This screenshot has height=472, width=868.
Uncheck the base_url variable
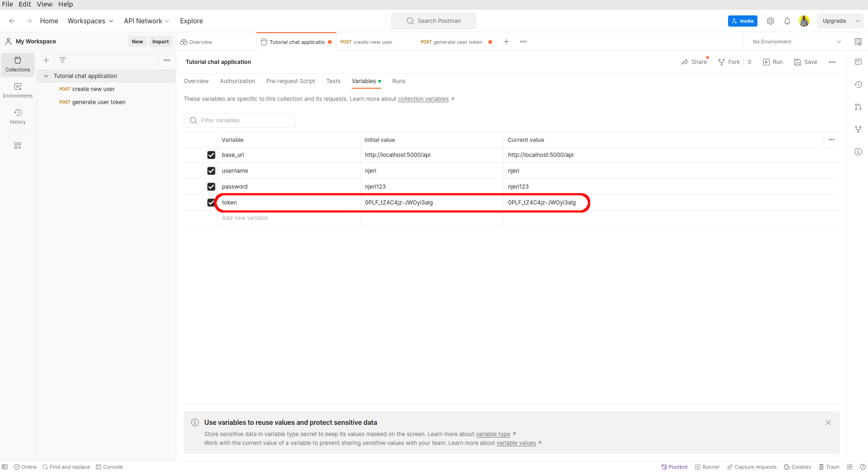coord(211,155)
